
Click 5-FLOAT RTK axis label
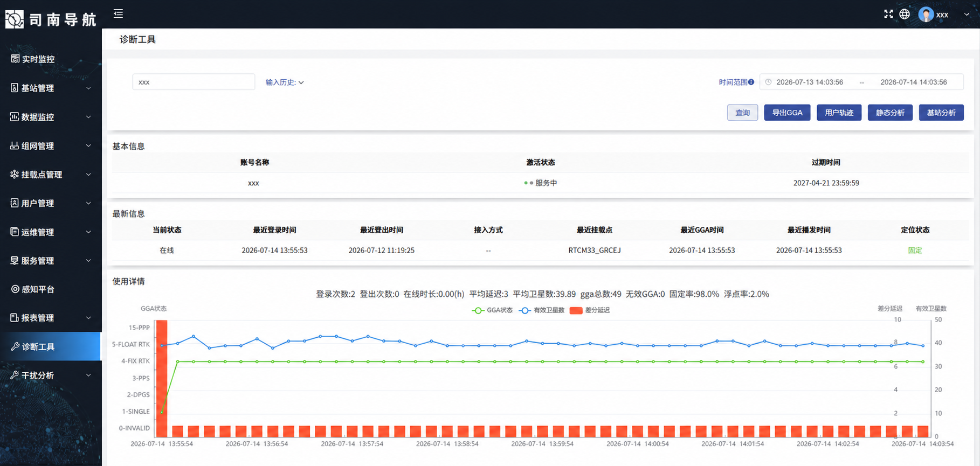click(x=131, y=344)
